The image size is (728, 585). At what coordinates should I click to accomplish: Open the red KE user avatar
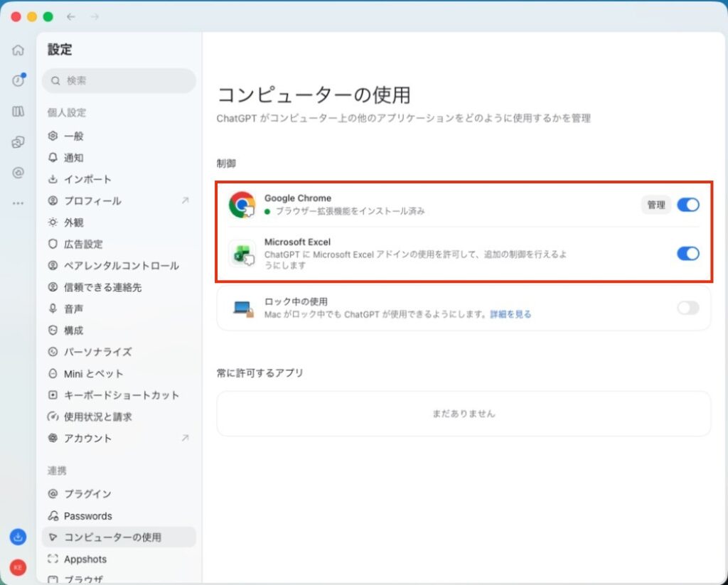coord(18,567)
